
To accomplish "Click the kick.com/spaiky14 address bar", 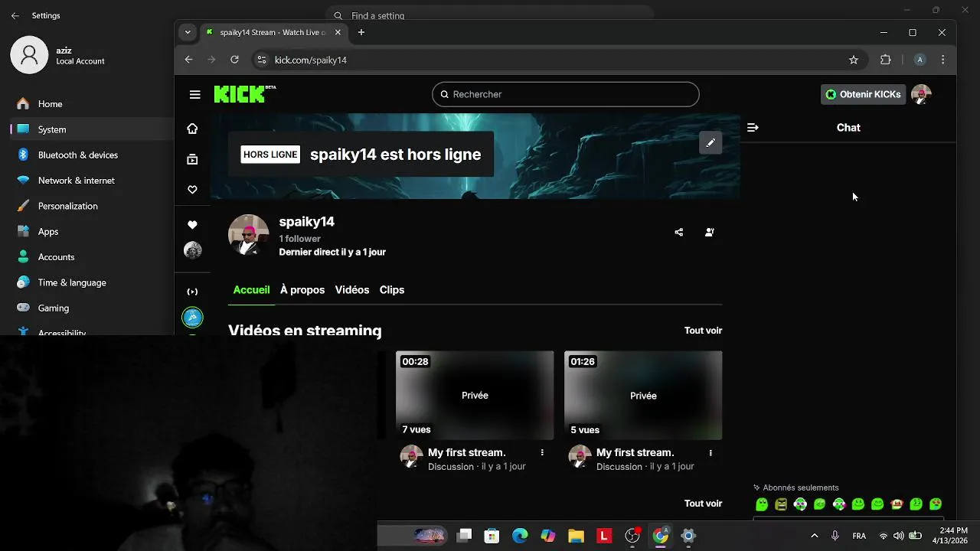I will (559, 60).
